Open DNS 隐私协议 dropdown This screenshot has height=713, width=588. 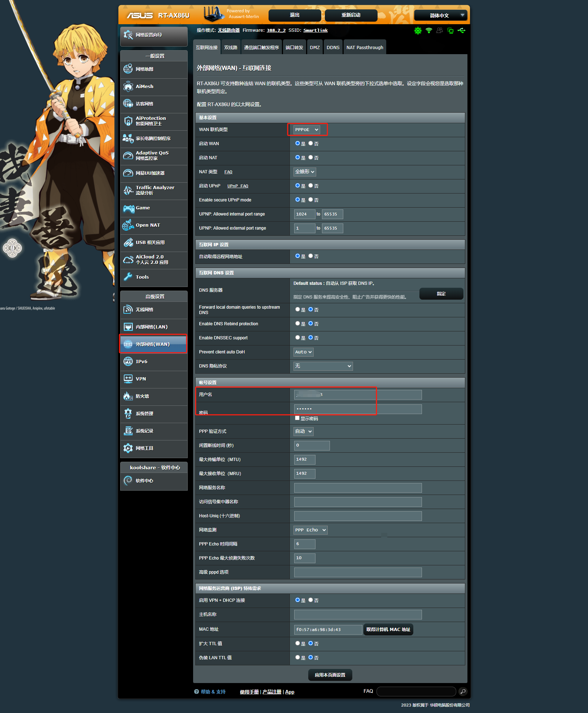323,366
